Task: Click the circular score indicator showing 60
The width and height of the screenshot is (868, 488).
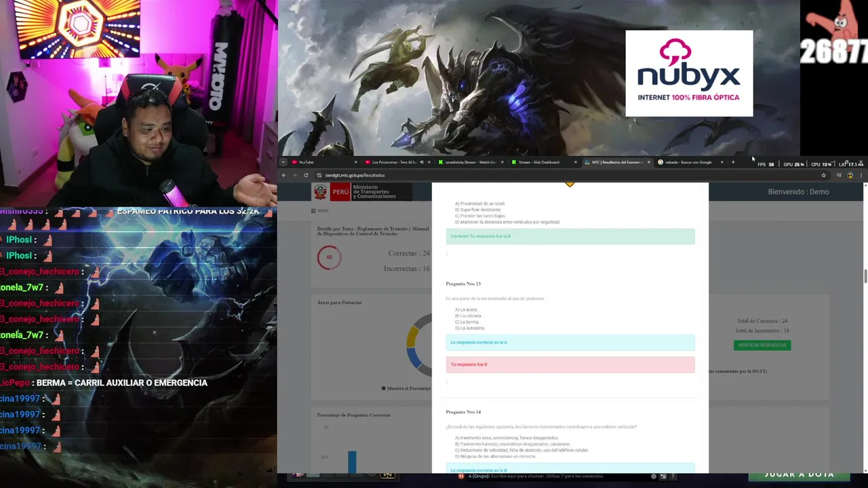Action: [x=330, y=257]
